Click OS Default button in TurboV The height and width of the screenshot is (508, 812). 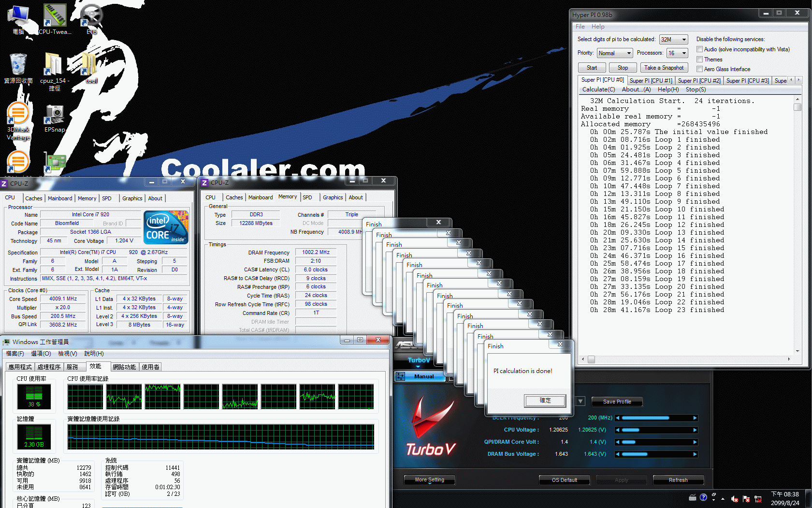(x=565, y=480)
